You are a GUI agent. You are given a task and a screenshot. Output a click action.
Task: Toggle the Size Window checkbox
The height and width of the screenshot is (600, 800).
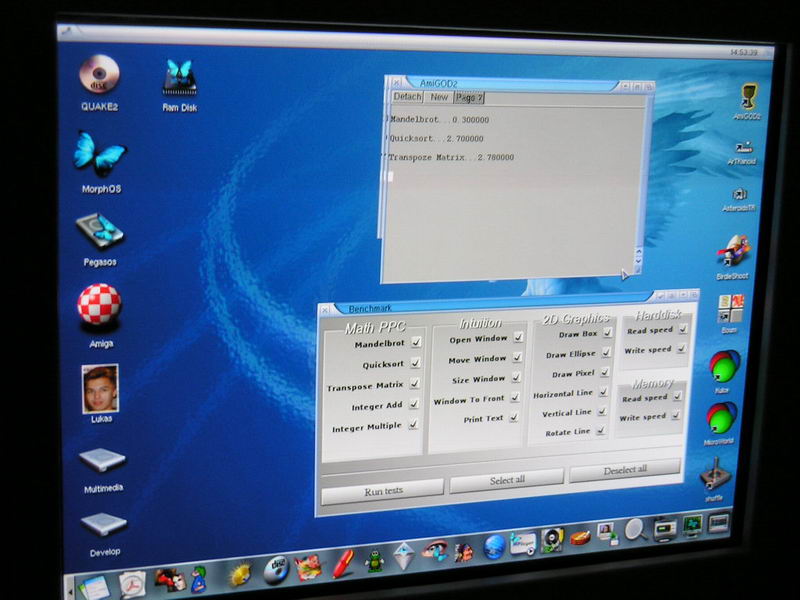coord(516,377)
